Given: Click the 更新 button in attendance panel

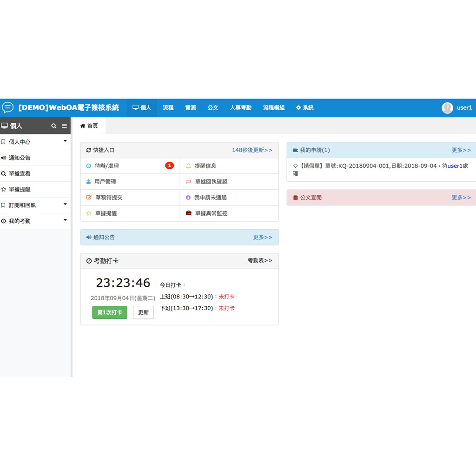Looking at the screenshot, I should point(143,312).
